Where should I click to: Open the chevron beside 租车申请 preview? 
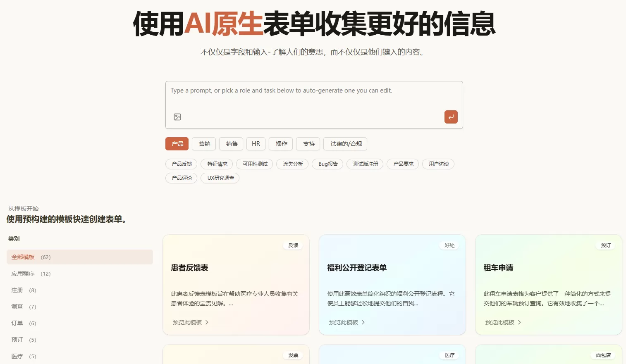pos(520,322)
